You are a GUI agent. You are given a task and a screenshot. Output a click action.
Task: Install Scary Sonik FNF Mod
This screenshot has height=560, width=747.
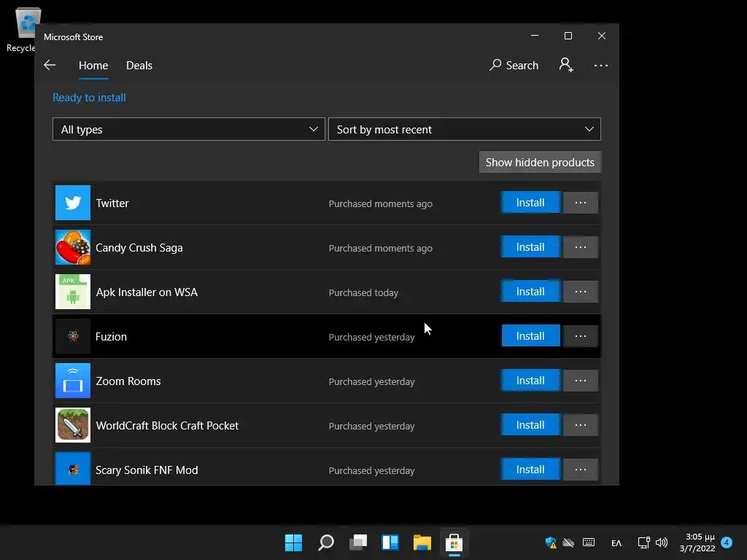(x=530, y=470)
